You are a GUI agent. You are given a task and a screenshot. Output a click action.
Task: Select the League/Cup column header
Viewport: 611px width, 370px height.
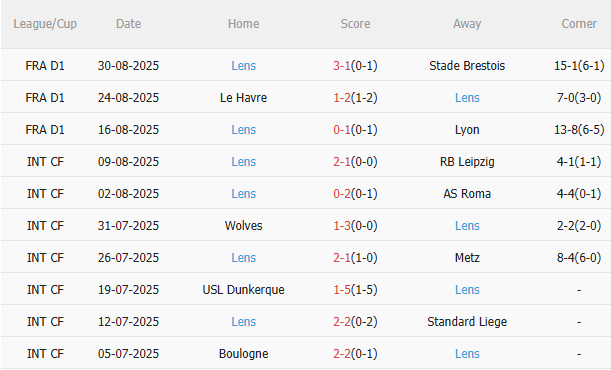[x=45, y=24]
